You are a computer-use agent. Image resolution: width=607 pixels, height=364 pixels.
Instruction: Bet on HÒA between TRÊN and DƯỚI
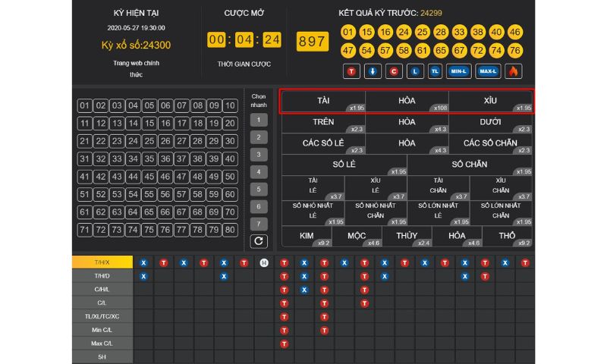tap(407, 123)
